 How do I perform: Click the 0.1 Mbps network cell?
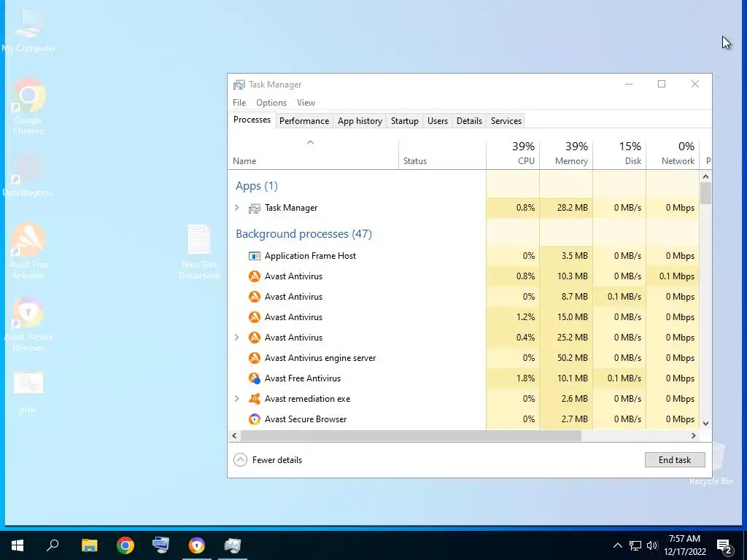[673, 276]
